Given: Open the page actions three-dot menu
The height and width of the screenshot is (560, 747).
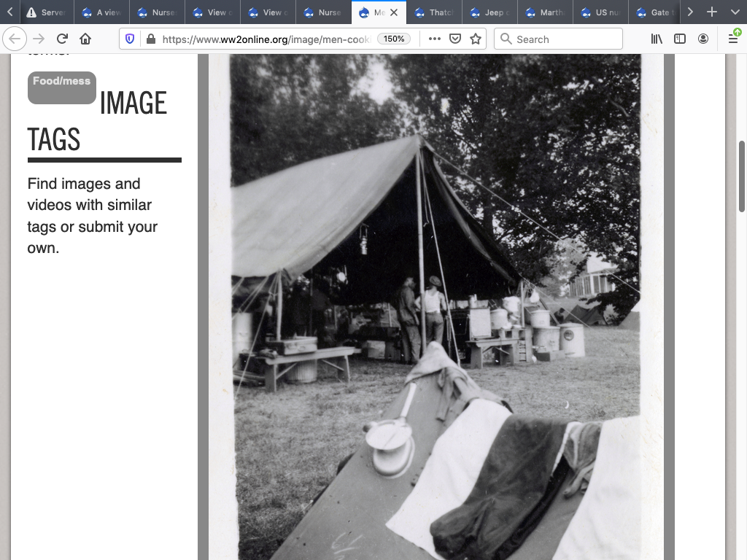Looking at the screenshot, I should tap(435, 39).
